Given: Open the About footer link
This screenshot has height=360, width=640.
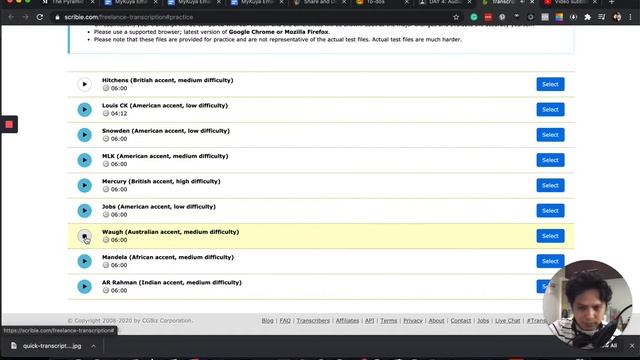Looking at the screenshot, I should coord(436,320).
